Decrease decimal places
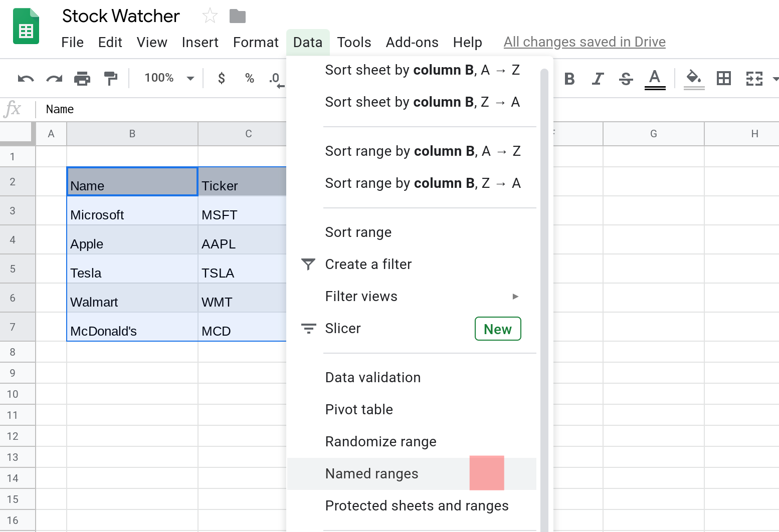779x532 pixels. (276, 79)
